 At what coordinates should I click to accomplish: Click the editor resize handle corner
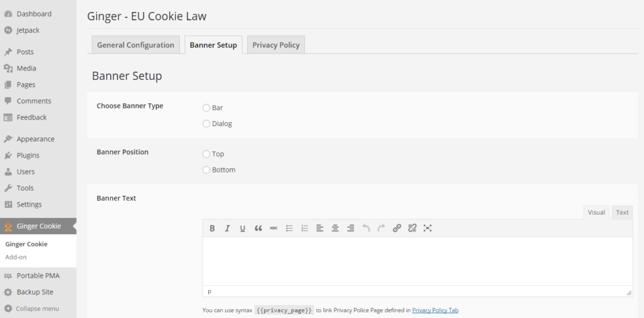[x=629, y=292]
